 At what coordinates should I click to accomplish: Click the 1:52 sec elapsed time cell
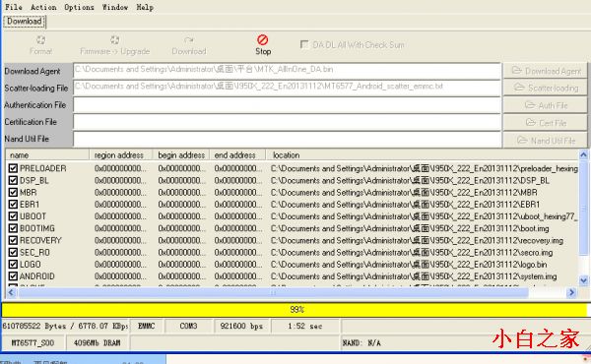point(305,326)
